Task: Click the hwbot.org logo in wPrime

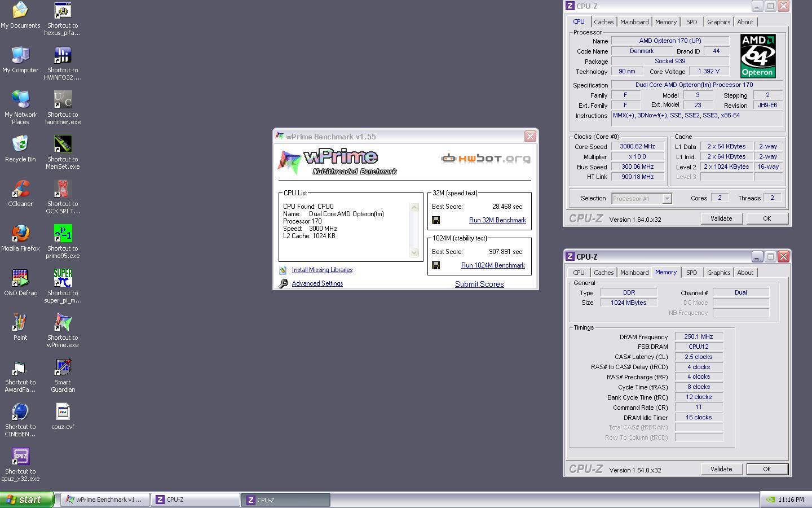Action: tap(486, 158)
